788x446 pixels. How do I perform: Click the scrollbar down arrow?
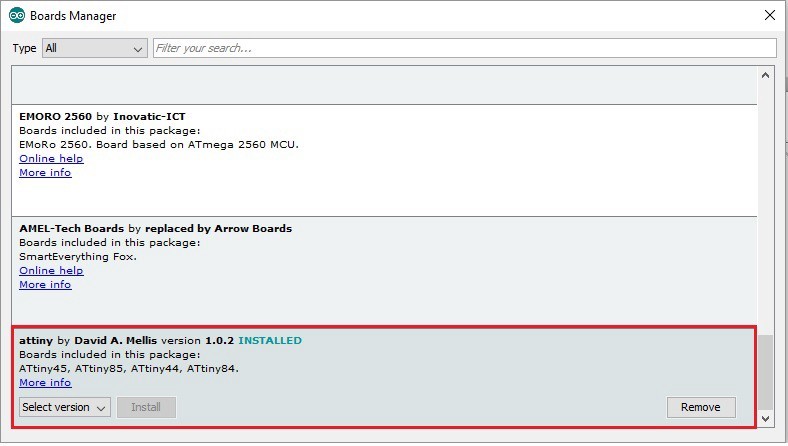(765, 419)
